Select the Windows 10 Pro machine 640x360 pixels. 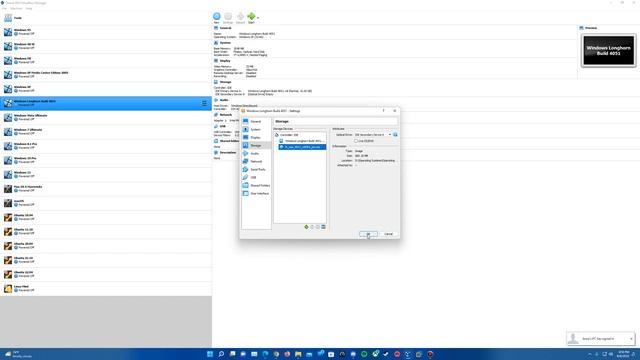106,160
